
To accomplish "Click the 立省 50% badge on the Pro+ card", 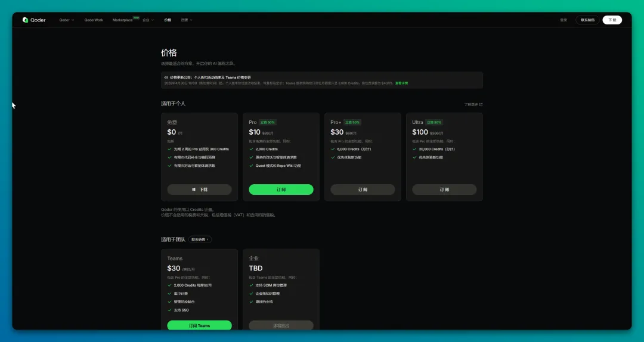I will [352, 122].
